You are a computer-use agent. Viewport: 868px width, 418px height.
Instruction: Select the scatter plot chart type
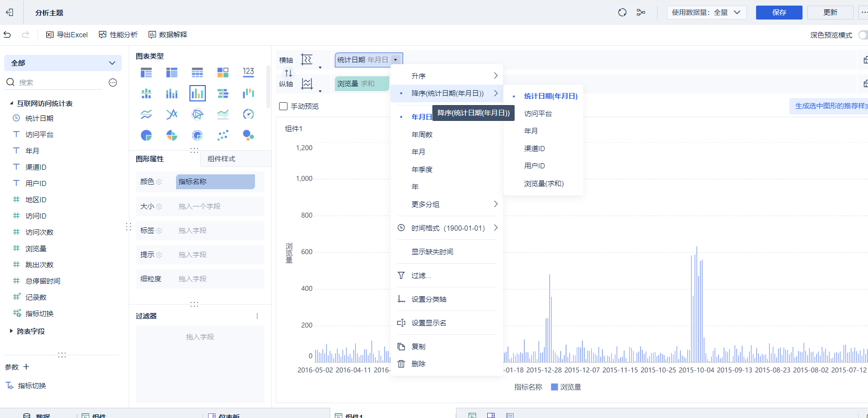point(223,135)
